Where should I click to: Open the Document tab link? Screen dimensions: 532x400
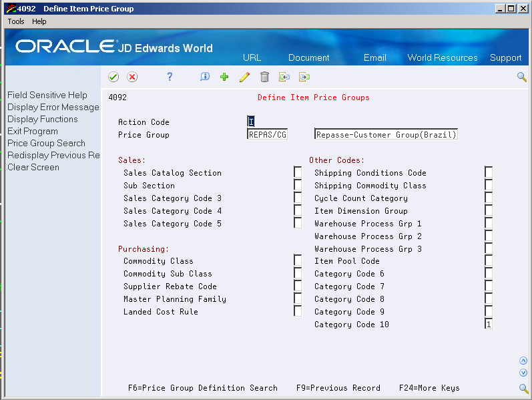coord(309,57)
